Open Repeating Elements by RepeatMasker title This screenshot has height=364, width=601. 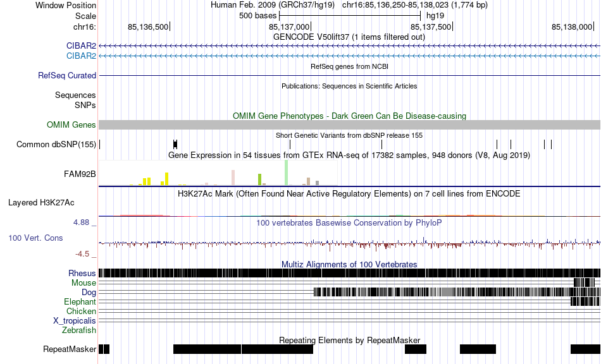click(349, 340)
